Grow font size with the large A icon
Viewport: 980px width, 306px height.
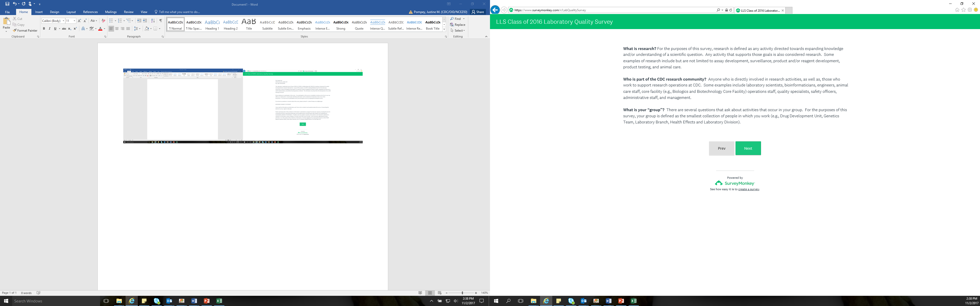click(80, 20)
